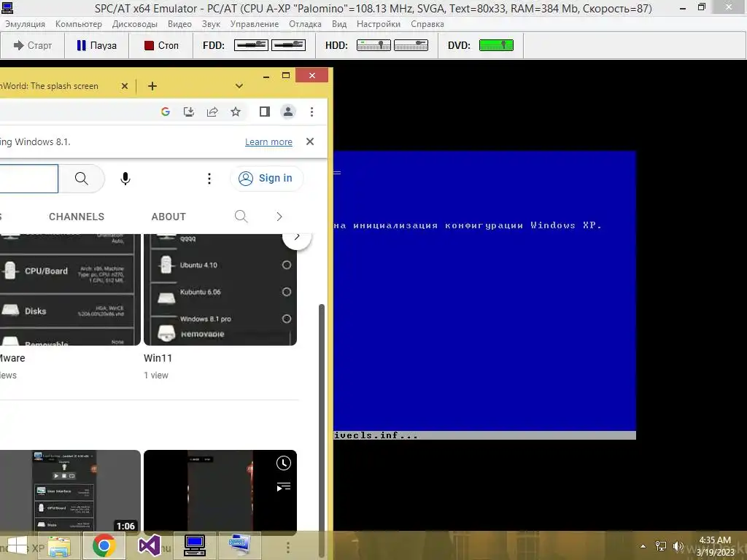Open the Win11 video thumbnail
Image resolution: width=747 pixels, height=560 pixels.
pos(220,289)
